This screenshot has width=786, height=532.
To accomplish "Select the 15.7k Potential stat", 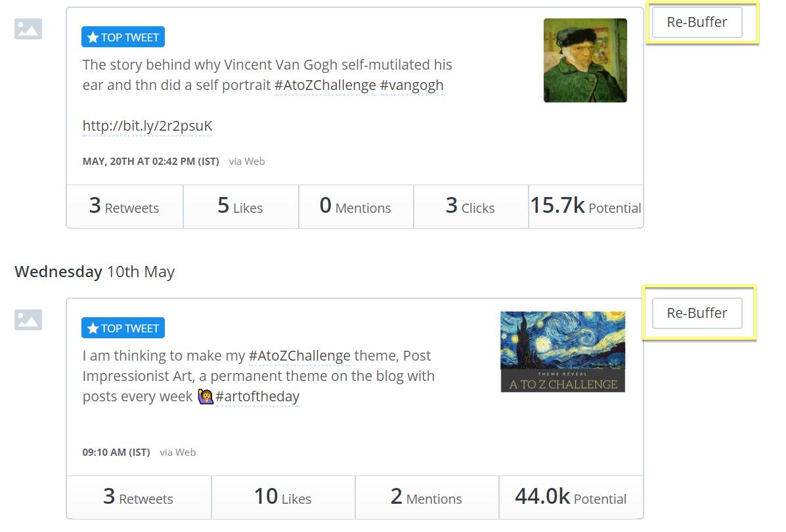I will [586, 206].
